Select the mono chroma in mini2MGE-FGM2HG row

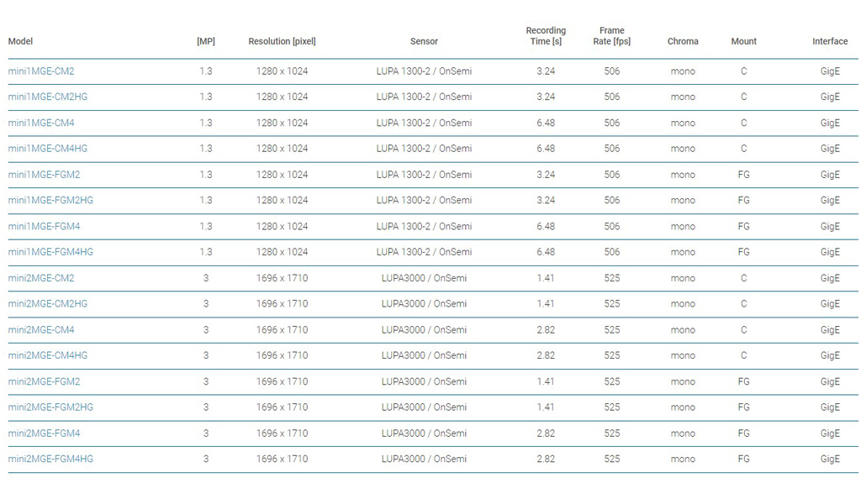[x=683, y=407]
